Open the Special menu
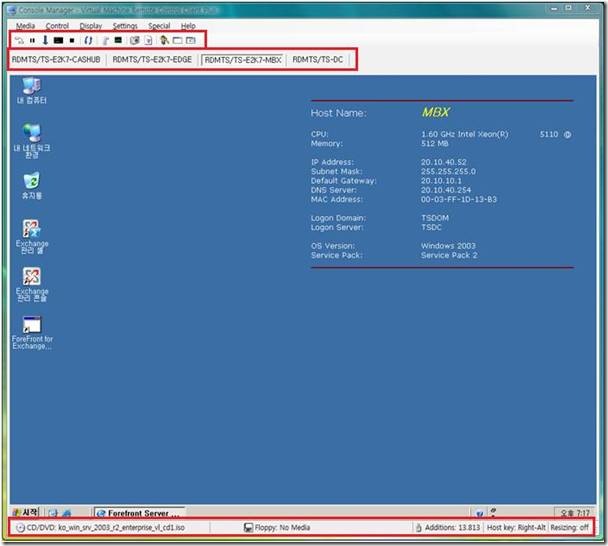This screenshot has width=608, height=546. tap(159, 26)
